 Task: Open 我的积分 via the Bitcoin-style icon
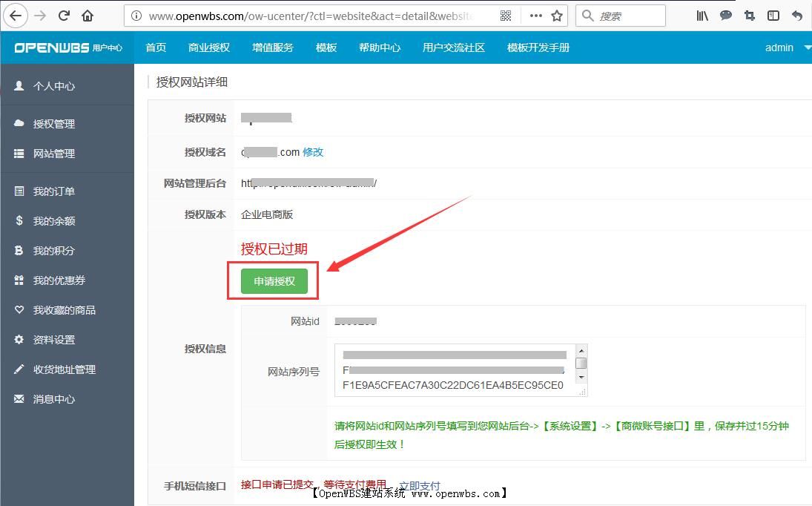click(19, 250)
